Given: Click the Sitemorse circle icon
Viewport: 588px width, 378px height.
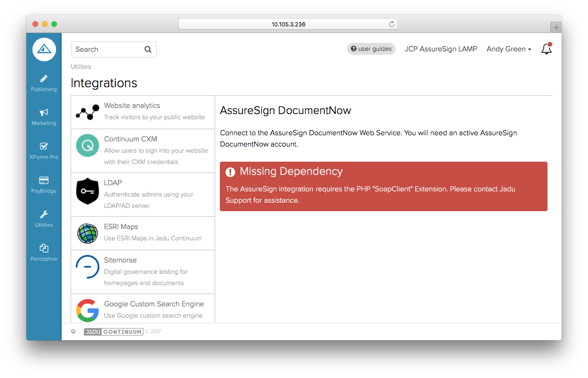Looking at the screenshot, I should [x=88, y=267].
